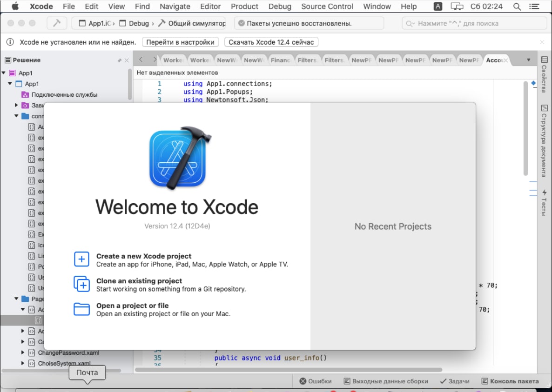Collapse the connections folder

pos(16,116)
